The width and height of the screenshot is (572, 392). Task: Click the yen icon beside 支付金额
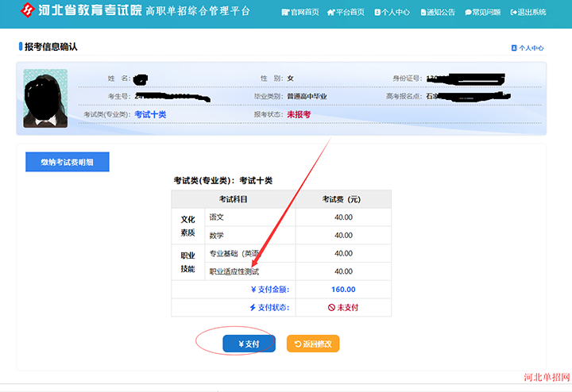[x=253, y=290]
